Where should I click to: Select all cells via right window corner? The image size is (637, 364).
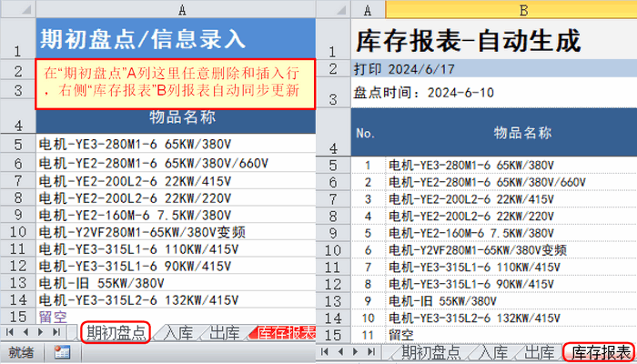333,9
